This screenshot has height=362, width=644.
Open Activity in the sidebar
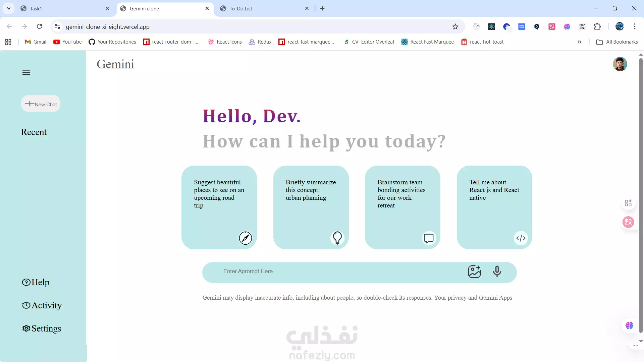pos(42,305)
